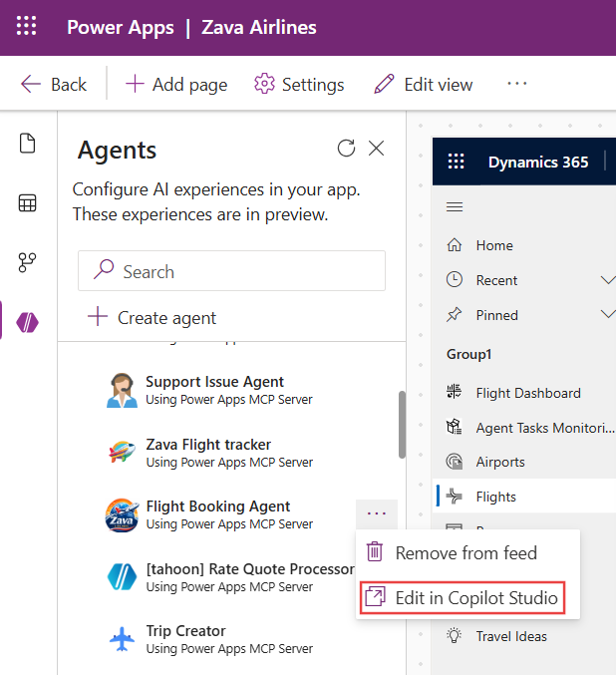
Task: Open the Pages icon in left rail
Action: tap(28, 144)
